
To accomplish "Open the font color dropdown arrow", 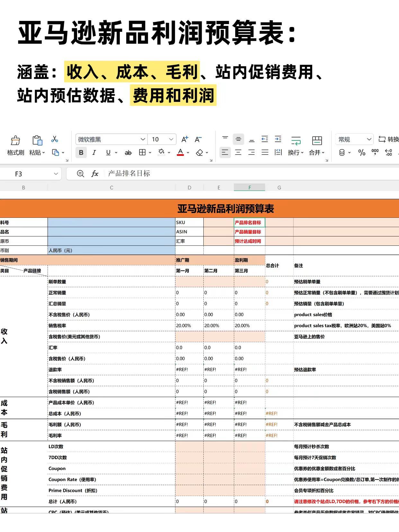I will 188,153.
